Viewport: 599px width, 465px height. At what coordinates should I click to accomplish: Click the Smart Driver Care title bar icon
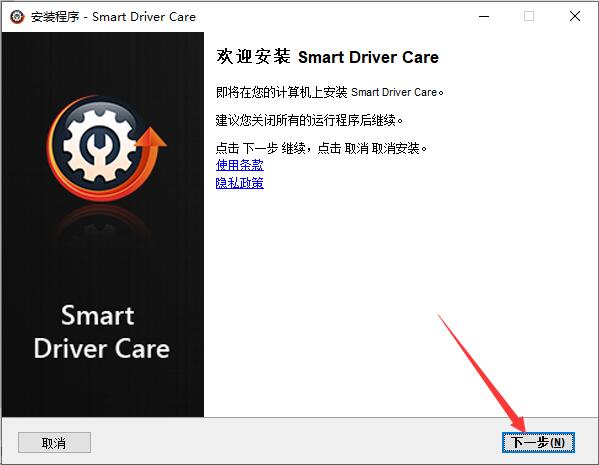pos(17,16)
